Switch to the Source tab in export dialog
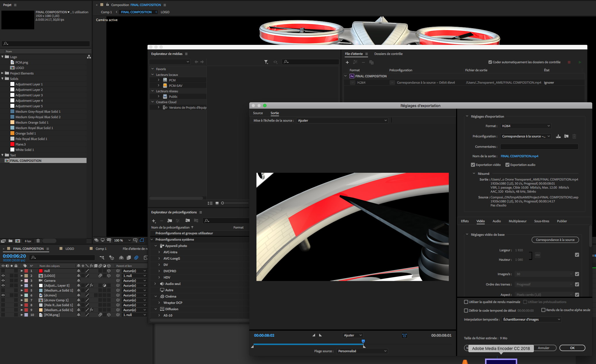The image size is (596, 364). tap(258, 113)
